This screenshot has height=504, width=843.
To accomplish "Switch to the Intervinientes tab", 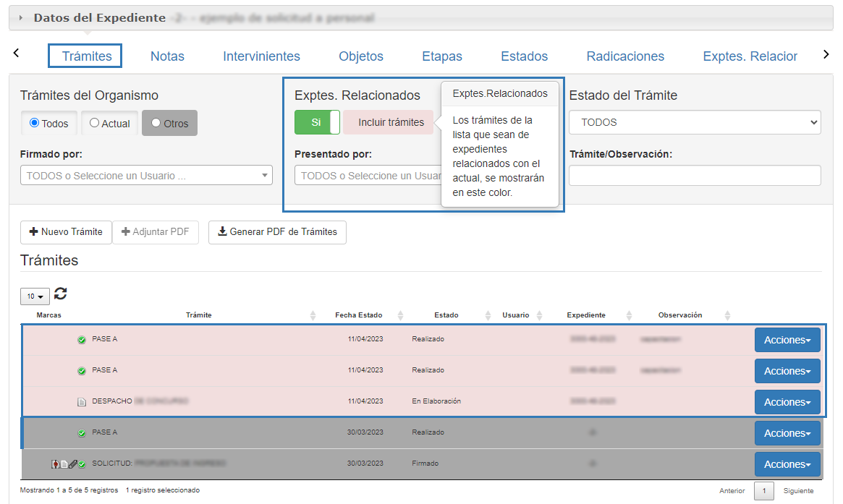I will coord(261,56).
